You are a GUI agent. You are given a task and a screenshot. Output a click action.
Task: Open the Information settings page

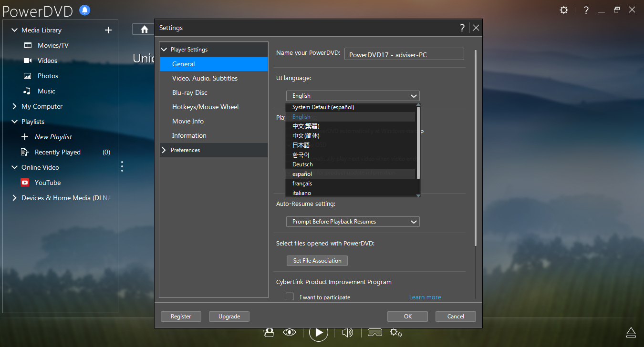click(x=214, y=135)
